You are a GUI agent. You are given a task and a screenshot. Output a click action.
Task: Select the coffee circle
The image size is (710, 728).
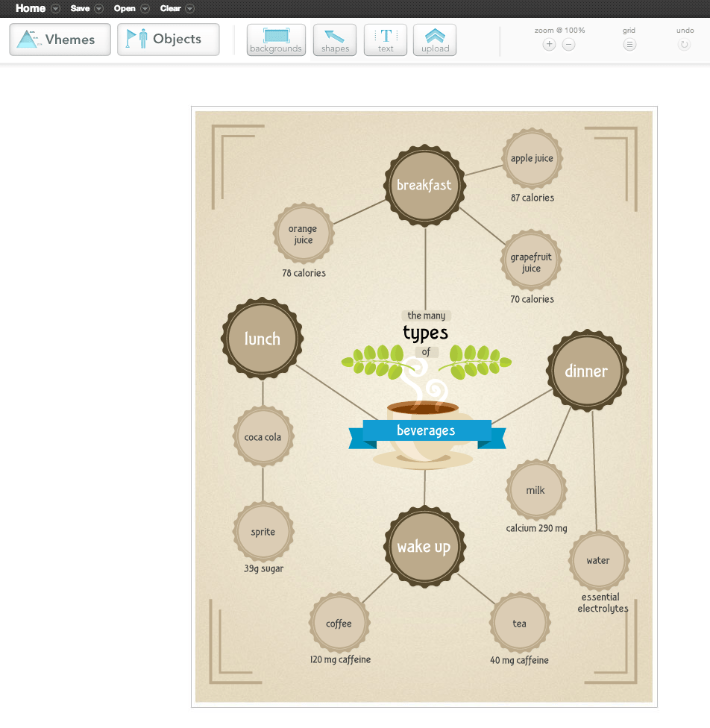(x=339, y=623)
